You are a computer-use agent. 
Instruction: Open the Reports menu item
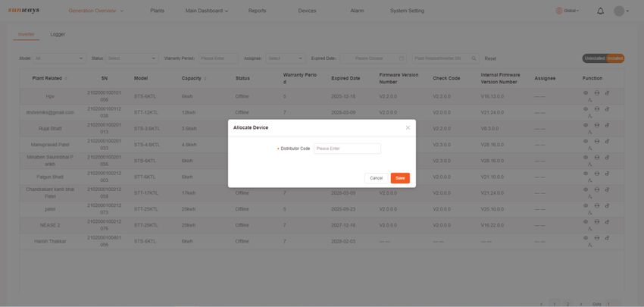click(x=257, y=11)
